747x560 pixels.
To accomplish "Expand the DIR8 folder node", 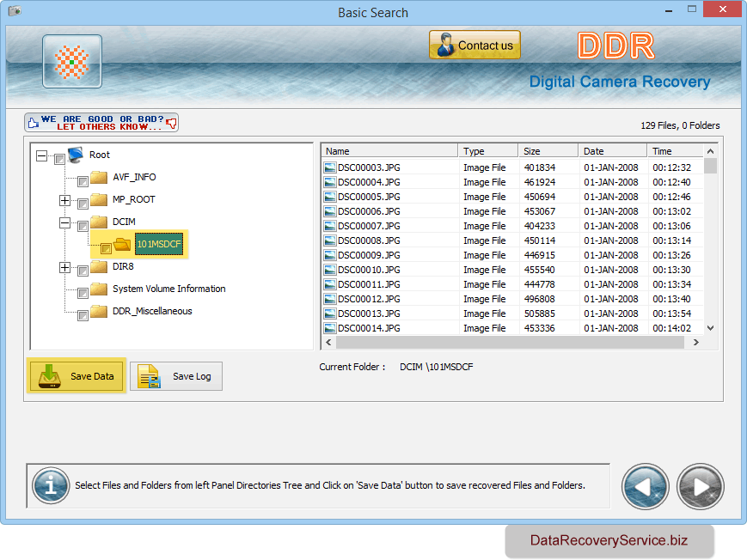I will [x=64, y=267].
